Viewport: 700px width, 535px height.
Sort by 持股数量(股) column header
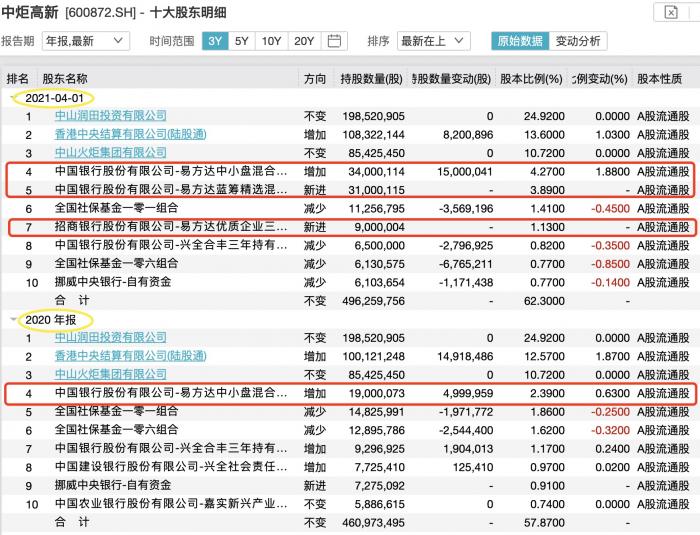coord(371,79)
